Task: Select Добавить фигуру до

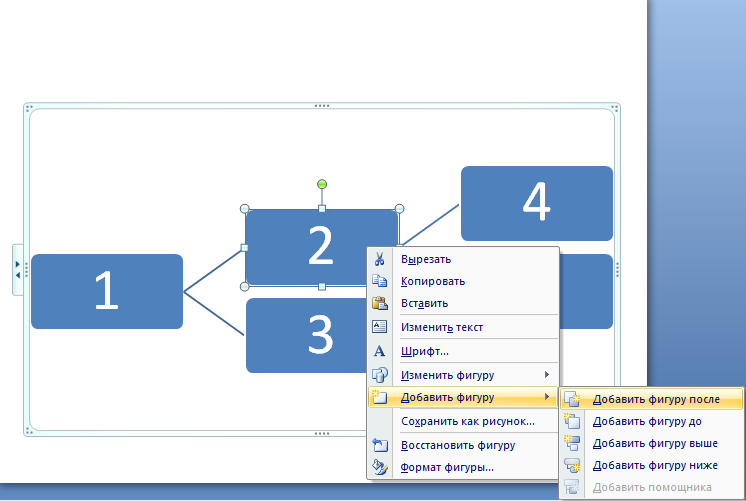Action: pyautogui.click(x=651, y=421)
